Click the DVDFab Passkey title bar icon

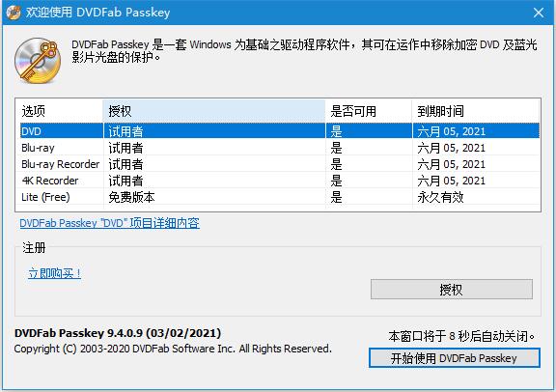[x=14, y=13]
